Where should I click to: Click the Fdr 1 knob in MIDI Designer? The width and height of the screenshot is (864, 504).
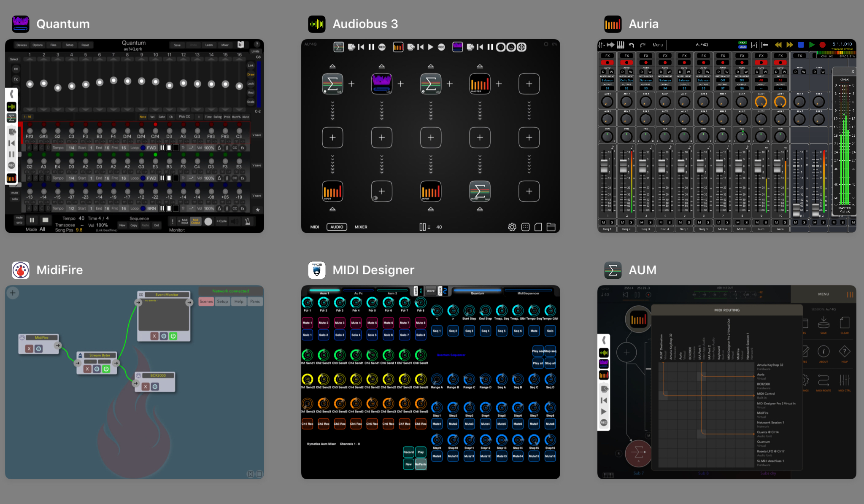[x=308, y=302]
